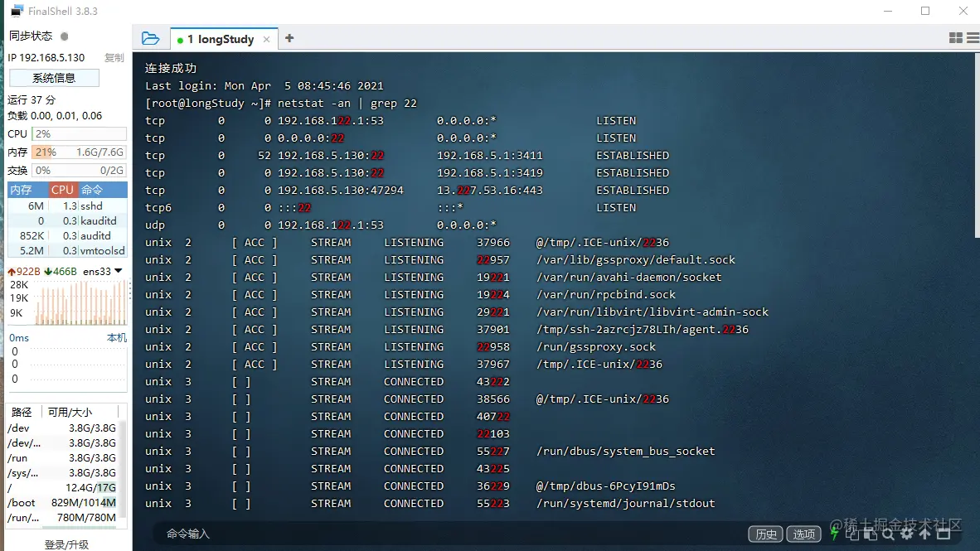Click the paste icon in command bar

click(870, 534)
